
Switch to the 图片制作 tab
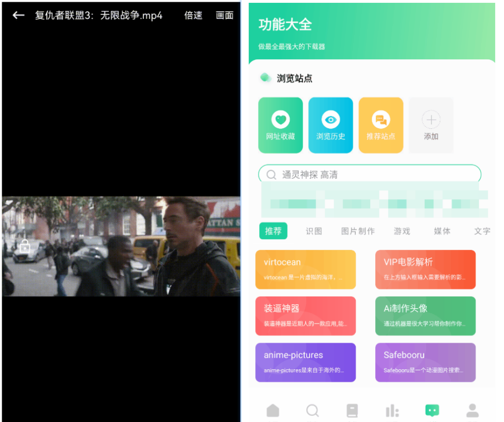[x=358, y=231]
